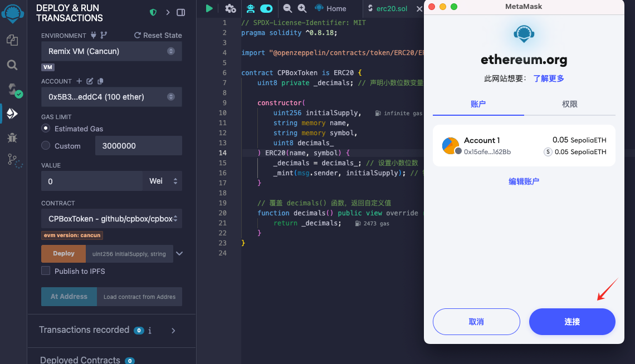The width and height of the screenshot is (635, 364).
Task: Click the evm version: cancun badge
Action: click(x=72, y=235)
